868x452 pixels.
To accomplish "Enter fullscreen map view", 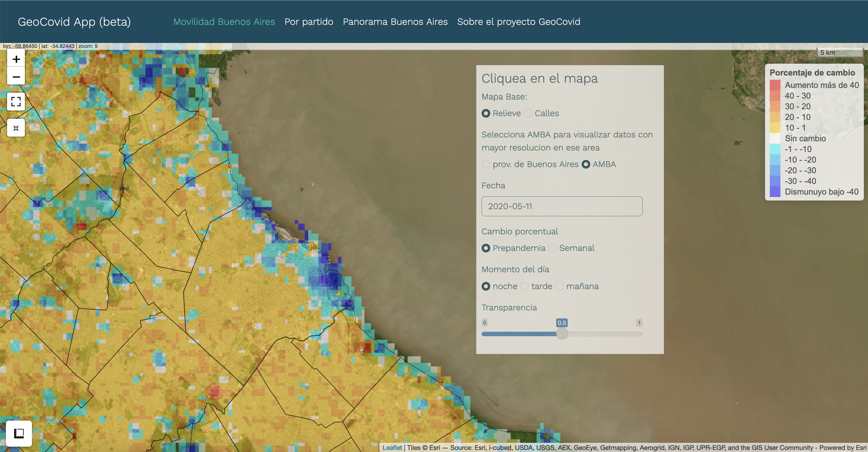I will click(16, 102).
